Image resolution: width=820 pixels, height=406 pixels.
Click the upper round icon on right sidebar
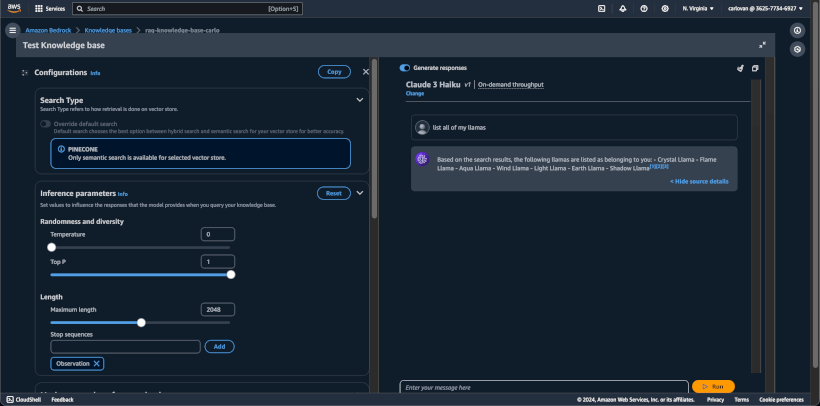797,30
